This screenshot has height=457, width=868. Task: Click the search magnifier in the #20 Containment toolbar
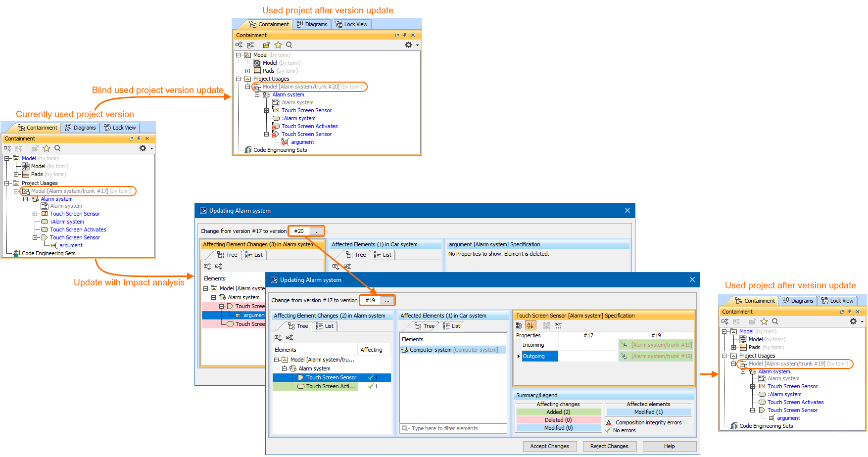[289, 45]
